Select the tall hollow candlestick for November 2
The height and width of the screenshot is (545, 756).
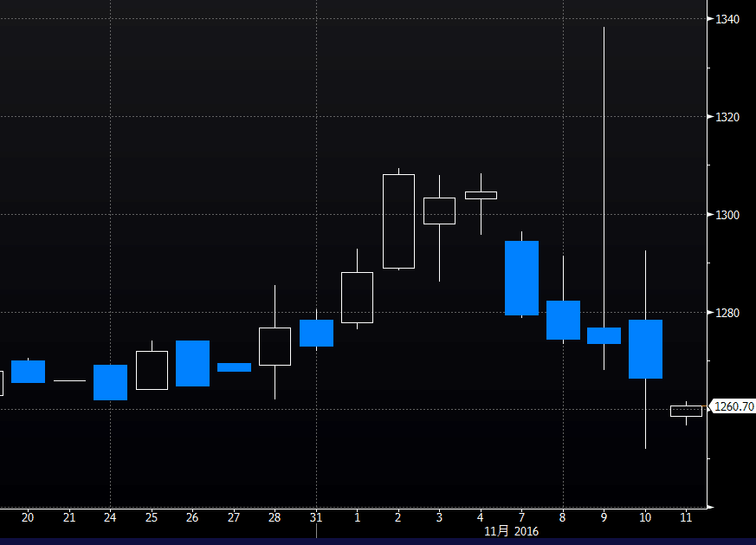pos(398,221)
